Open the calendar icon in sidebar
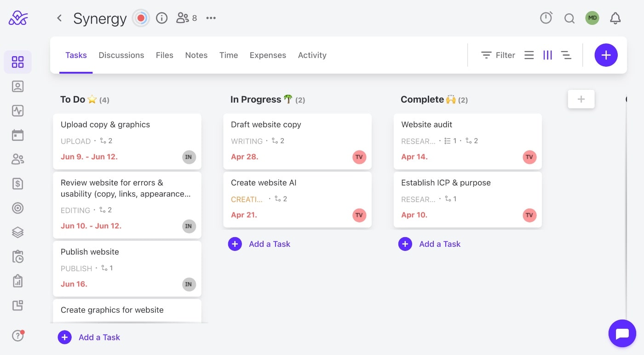Image resolution: width=644 pixels, height=355 pixels. pos(17,135)
